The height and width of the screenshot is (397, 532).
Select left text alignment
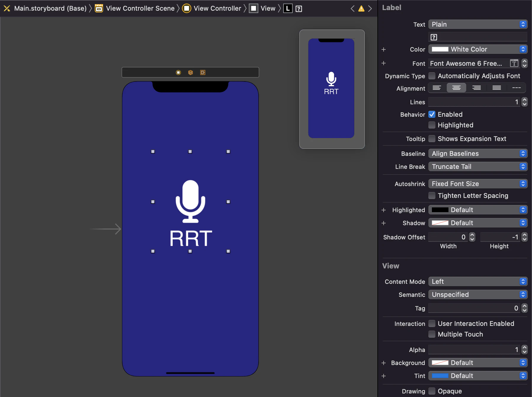click(x=437, y=88)
